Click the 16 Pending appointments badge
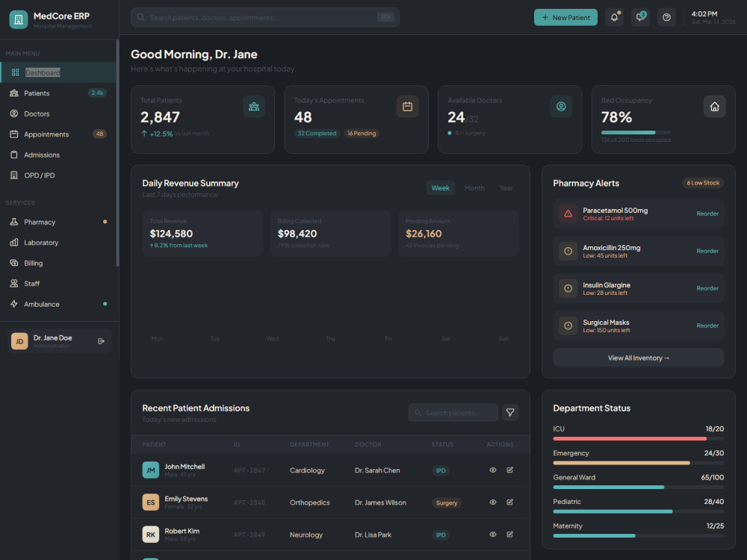The width and height of the screenshot is (747, 560). click(x=362, y=134)
